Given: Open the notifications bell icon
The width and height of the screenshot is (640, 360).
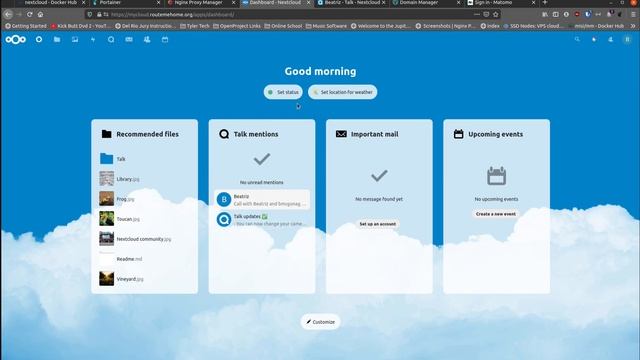Looking at the screenshot, I should coord(594,39).
